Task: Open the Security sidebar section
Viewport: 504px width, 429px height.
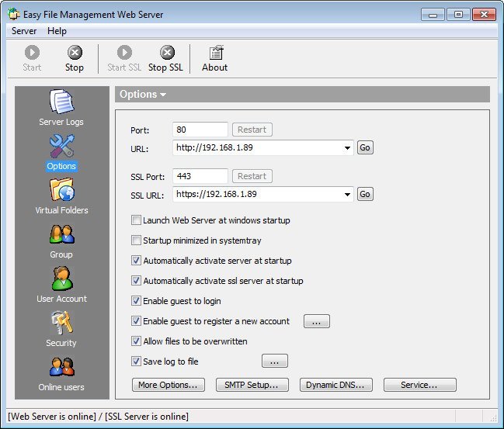Action: (x=61, y=329)
